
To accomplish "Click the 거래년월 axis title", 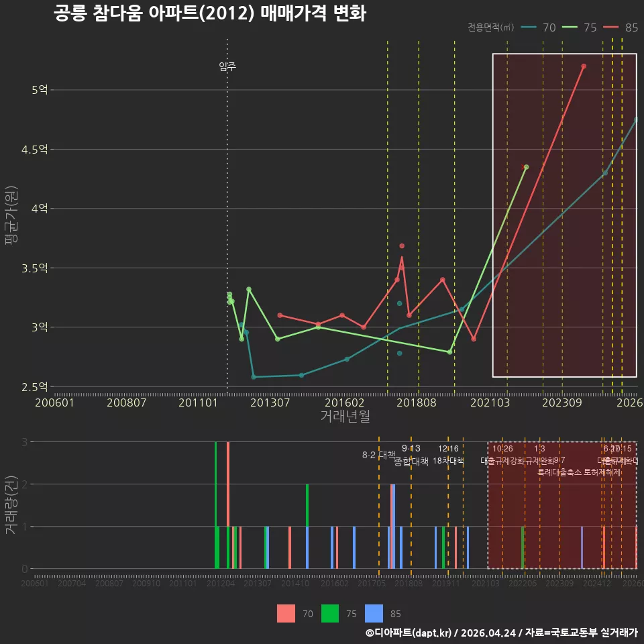I will 345,416.
